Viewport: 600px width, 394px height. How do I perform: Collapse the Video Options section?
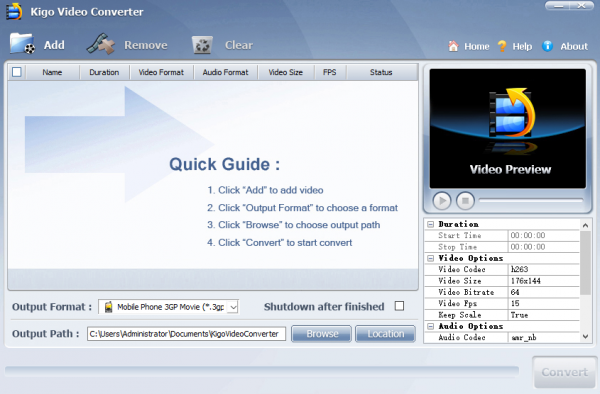pos(430,258)
